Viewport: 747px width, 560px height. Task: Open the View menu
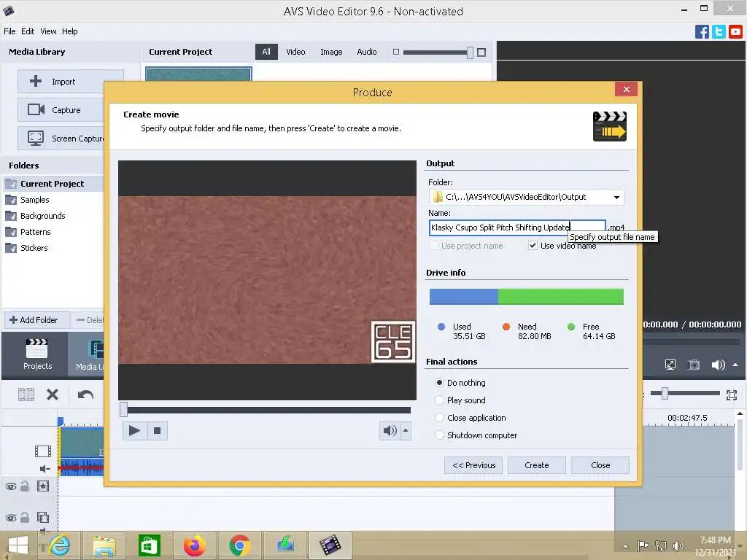point(48,31)
